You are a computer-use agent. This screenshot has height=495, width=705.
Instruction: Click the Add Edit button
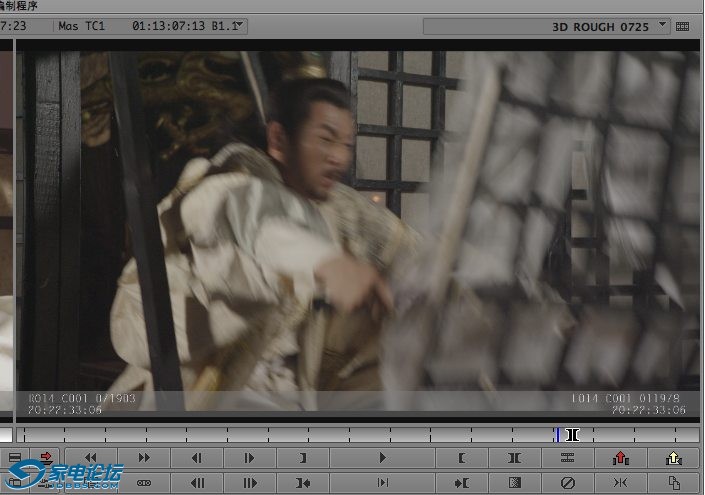[x=567, y=458]
